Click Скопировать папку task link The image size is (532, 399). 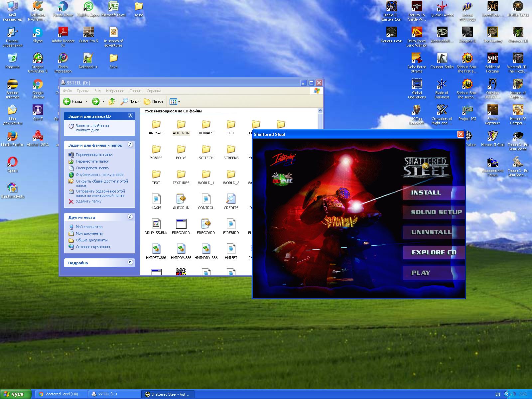pyautogui.click(x=92, y=168)
